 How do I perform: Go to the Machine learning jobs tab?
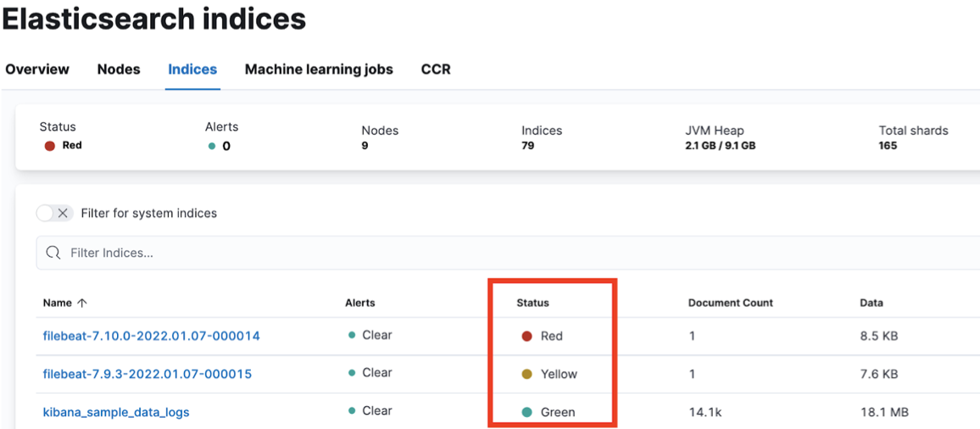[x=319, y=70]
